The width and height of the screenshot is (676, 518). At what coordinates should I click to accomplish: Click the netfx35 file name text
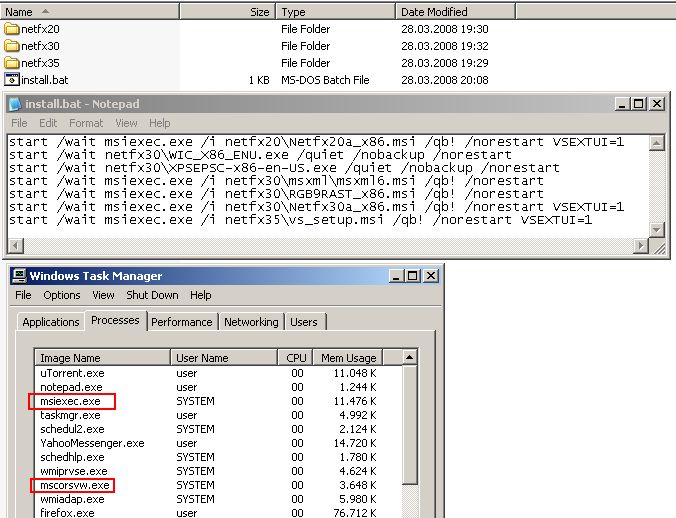(40, 63)
